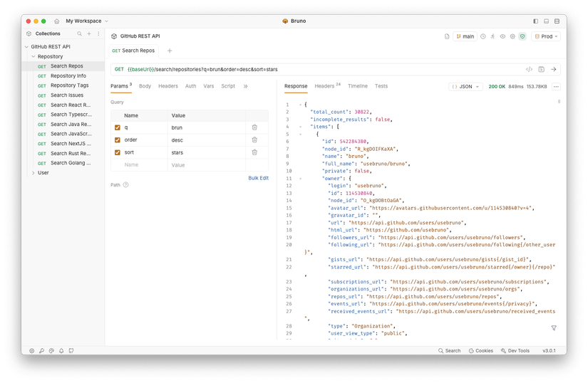Screen dimensions: 588x383
Task: Open the My Workspace dropdown
Action: (87, 21)
